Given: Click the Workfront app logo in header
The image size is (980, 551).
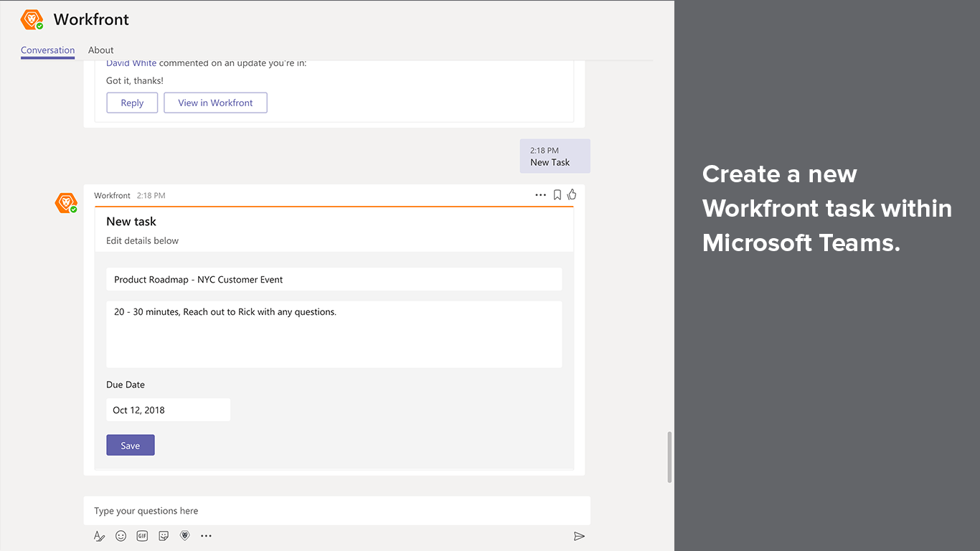Looking at the screenshot, I should tap(32, 20).
